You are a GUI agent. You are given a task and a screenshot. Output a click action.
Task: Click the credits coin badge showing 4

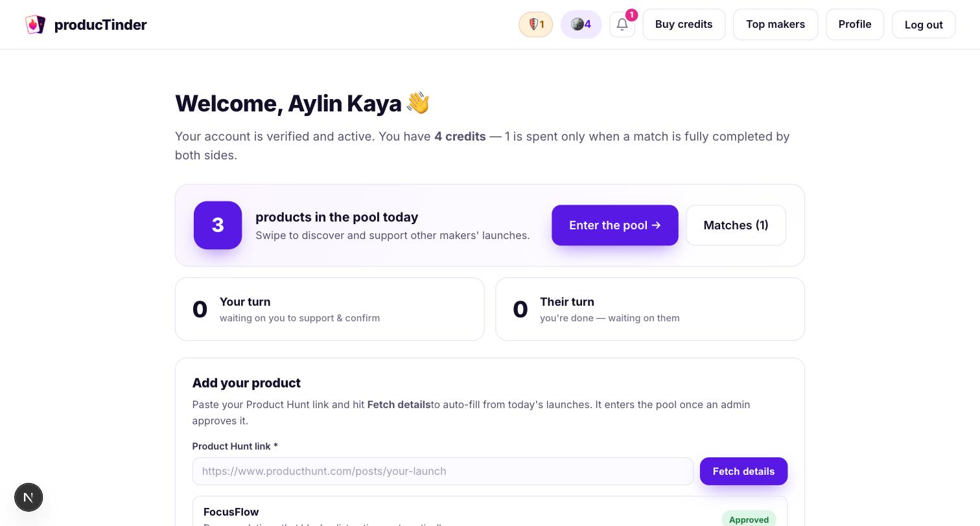coord(581,25)
